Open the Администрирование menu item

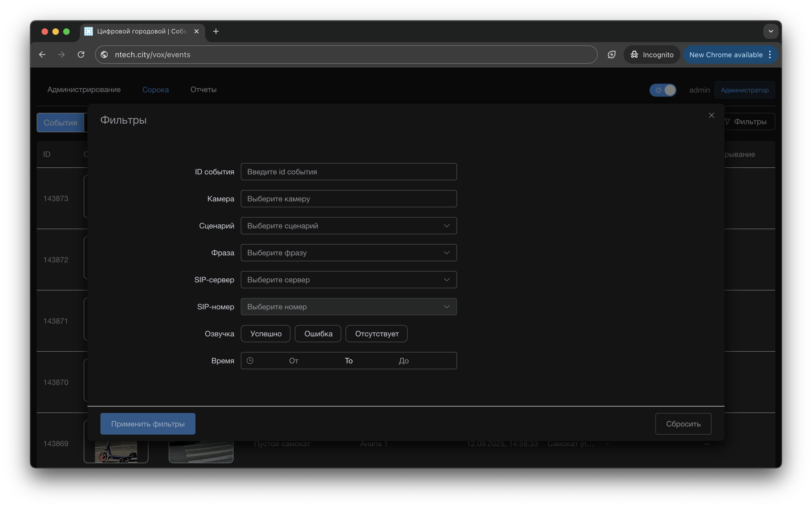(84, 90)
